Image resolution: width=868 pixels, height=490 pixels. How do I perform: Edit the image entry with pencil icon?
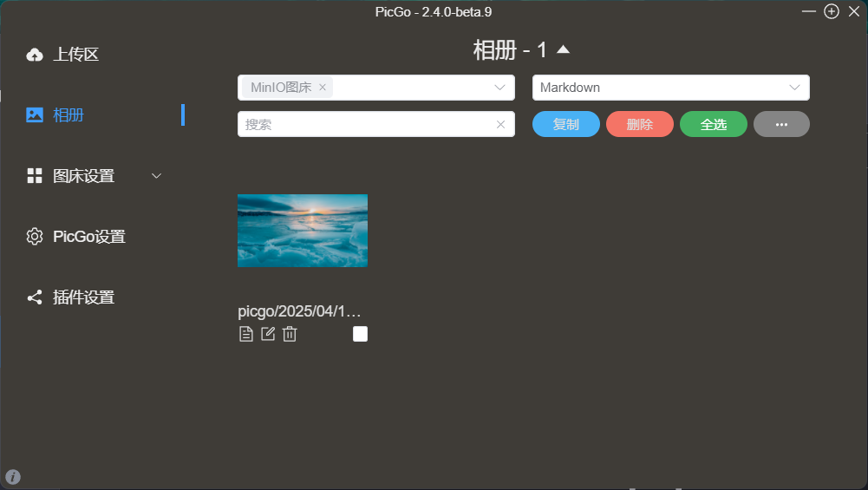tap(268, 334)
